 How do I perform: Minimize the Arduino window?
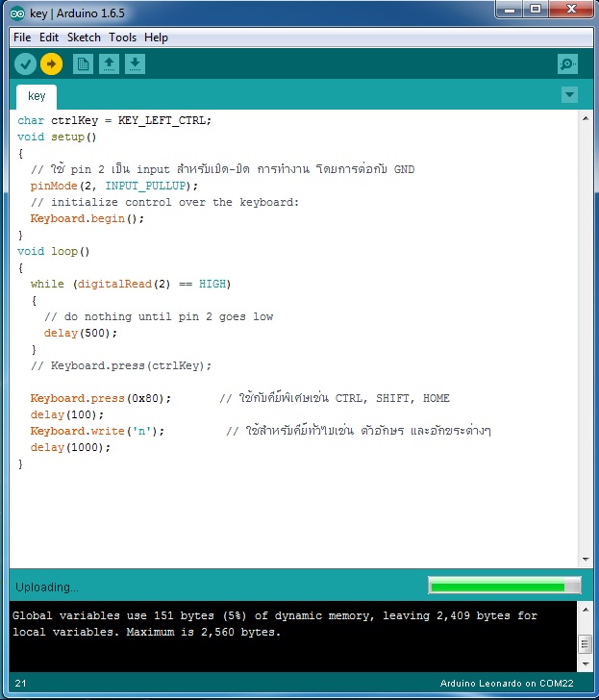[510, 10]
